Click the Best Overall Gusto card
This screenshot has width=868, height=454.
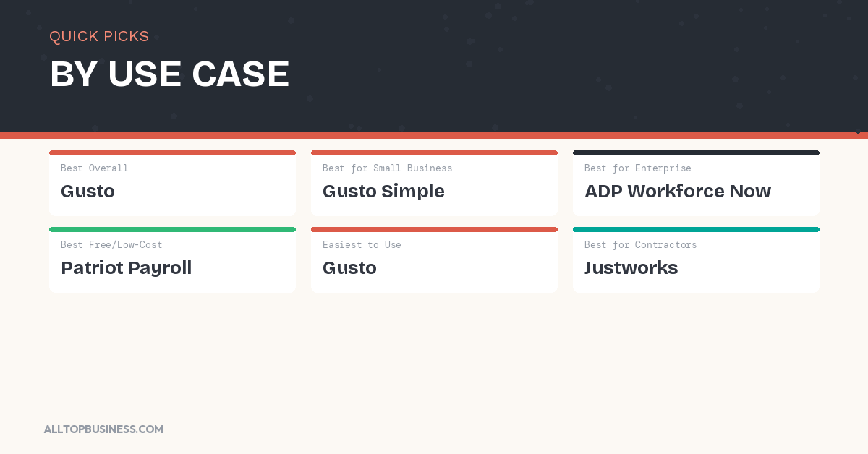[x=172, y=183]
